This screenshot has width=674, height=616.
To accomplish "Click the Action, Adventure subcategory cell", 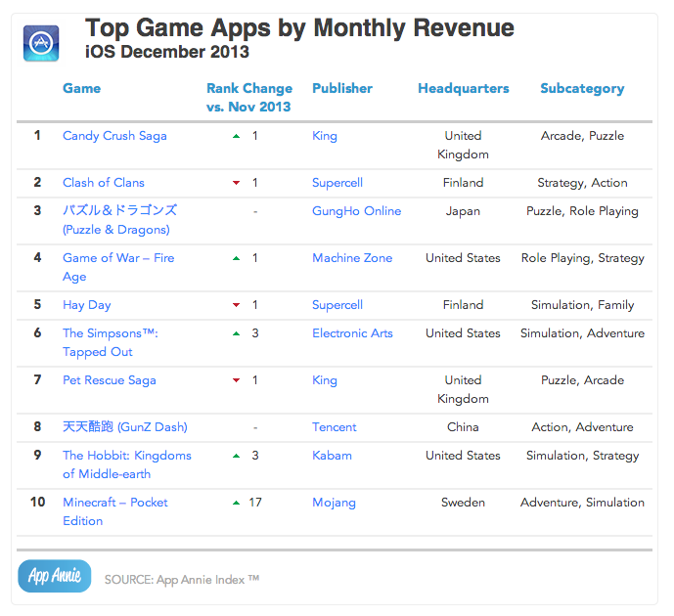I will (582, 427).
